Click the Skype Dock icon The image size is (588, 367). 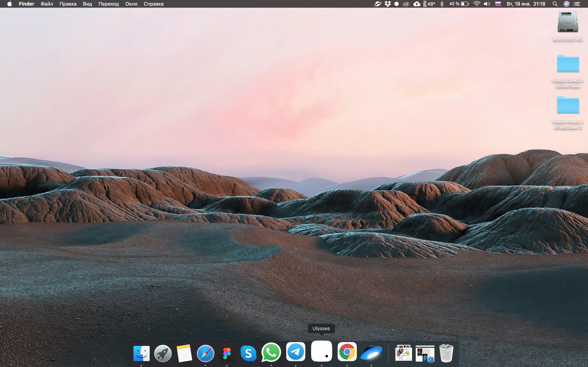click(x=248, y=353)
